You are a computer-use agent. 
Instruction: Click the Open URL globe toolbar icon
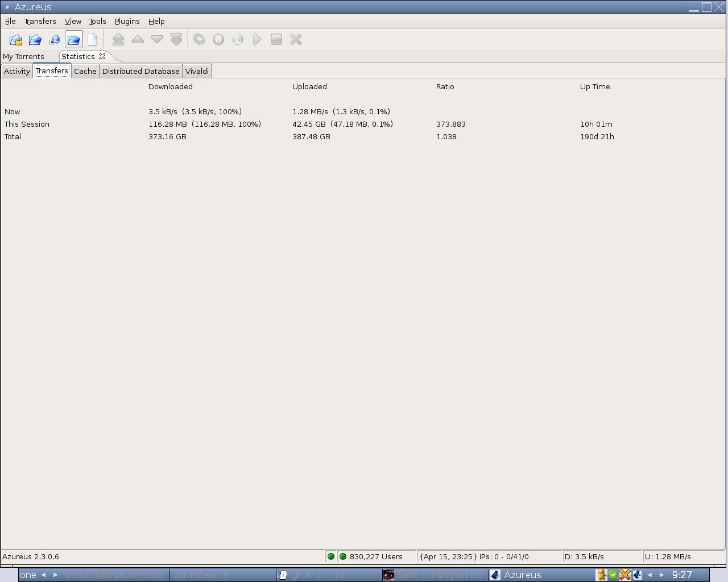(55, 40)
